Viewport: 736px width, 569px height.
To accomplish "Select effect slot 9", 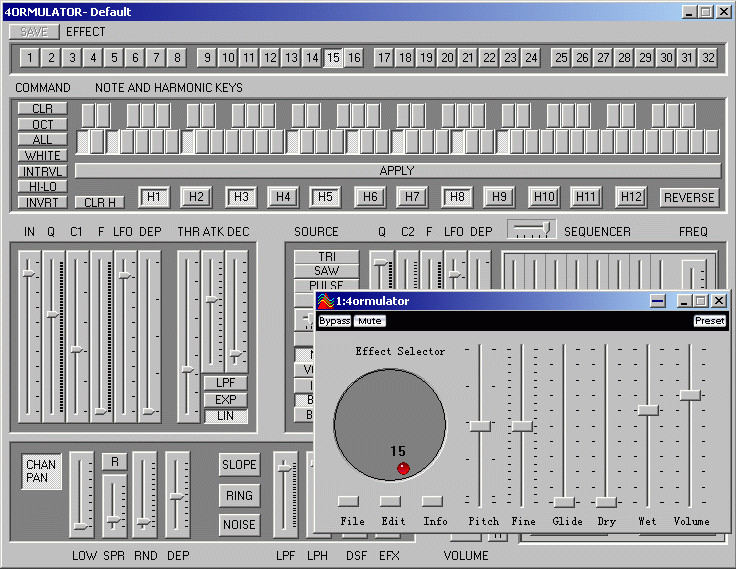I will point(207,58).
